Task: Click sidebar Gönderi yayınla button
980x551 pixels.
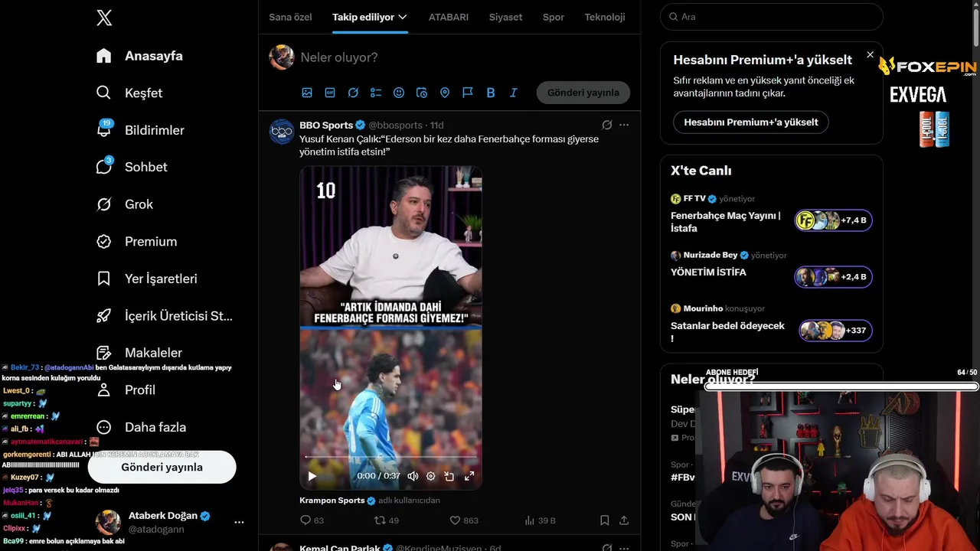Action: coord(162,467)
